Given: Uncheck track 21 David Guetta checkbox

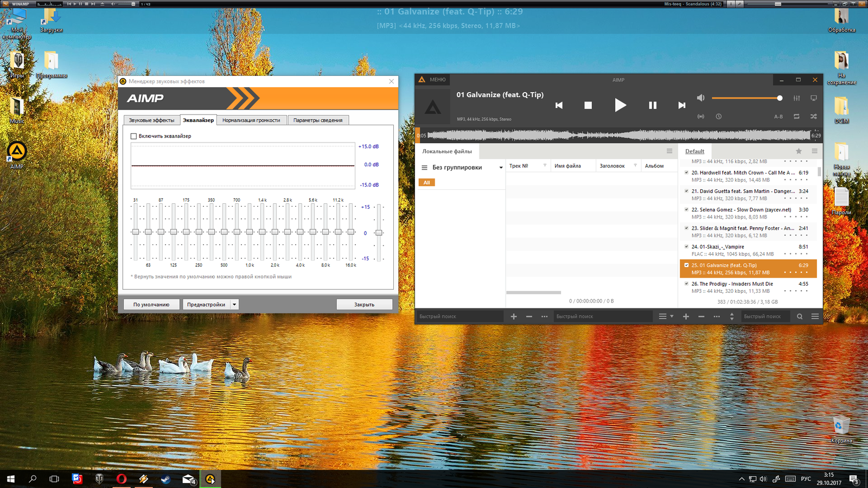Looking at the screenshot, I should point(686,191).
